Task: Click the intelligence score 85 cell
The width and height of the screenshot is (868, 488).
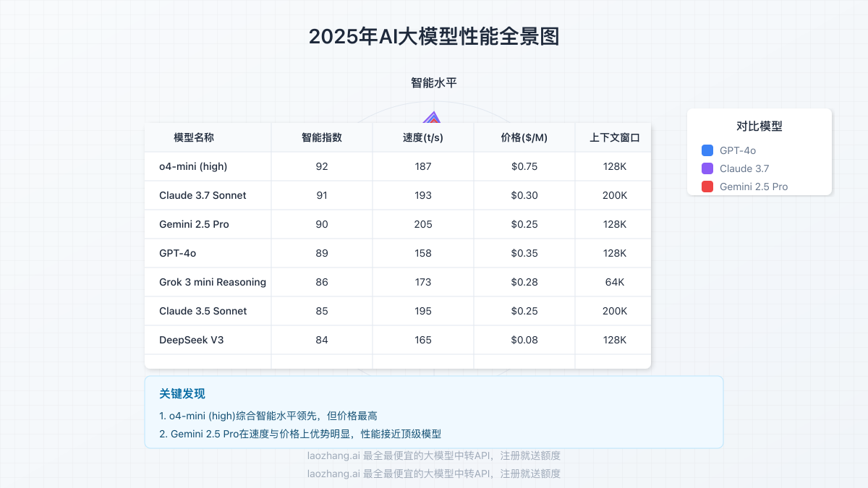Action: pyautogui.click(x=322, y=311)
